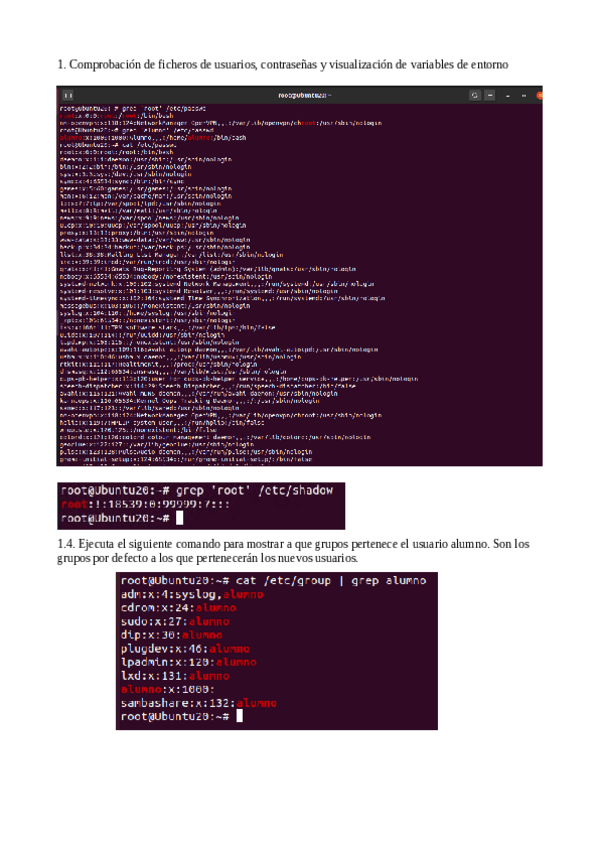Click the alumno:x:1000: group line
Viewport: 599px width, 848px height.
click(168, 690)
